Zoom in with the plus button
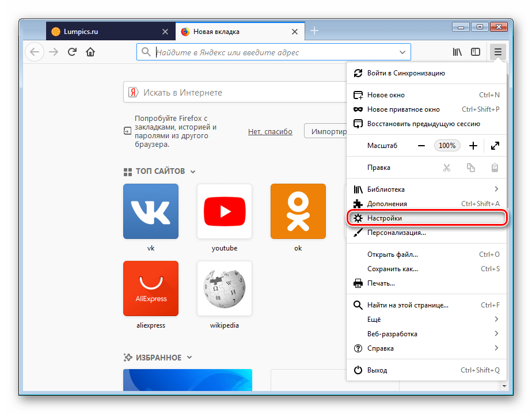Image resolution: width=532 pixels, height=414 pixels. point(473,146)
